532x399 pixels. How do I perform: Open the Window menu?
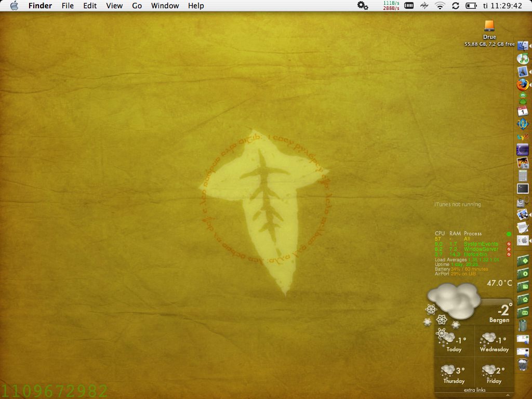pos(165,6)
